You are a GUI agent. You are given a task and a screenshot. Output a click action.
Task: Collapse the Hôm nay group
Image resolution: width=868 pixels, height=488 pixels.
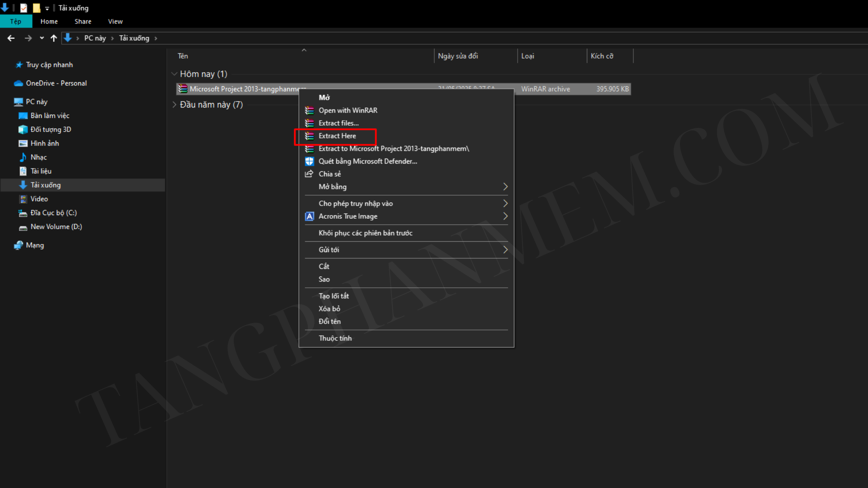(x=174, y=74)
